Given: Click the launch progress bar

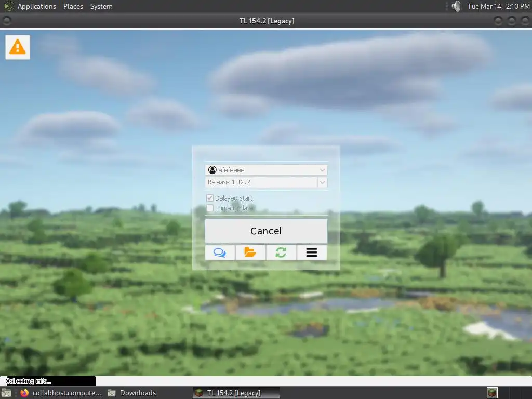Looking at the screenshot, I should point(266,381).
